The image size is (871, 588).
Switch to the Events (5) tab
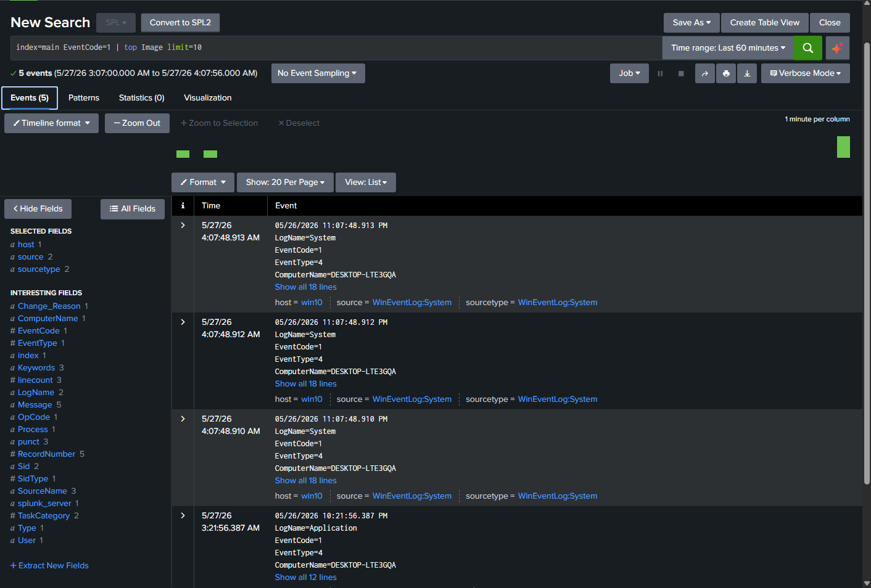[x=30, y=98]
